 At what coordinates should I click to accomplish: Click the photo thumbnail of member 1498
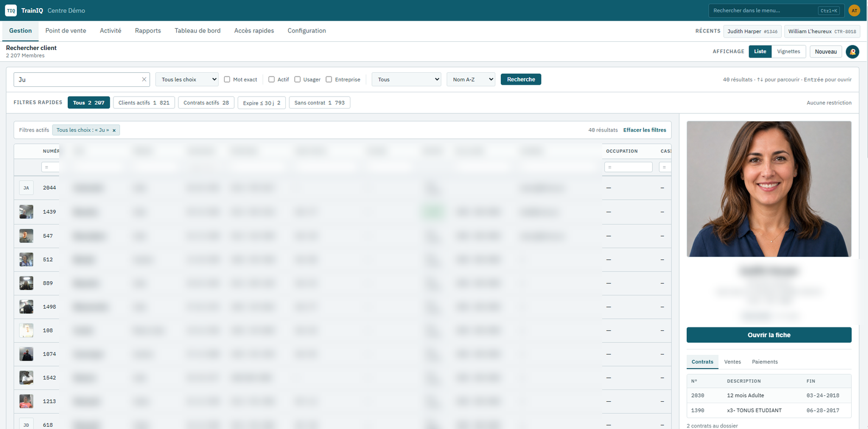tap(26, 307)
